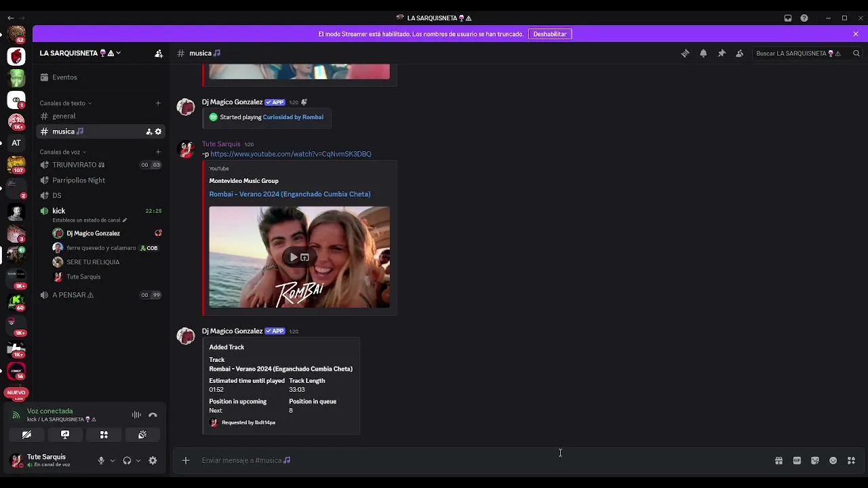Open the LA SARQUISNETA server menu
Image resolution: width=868 pixels, height=488 pixels.
point(80,54)
